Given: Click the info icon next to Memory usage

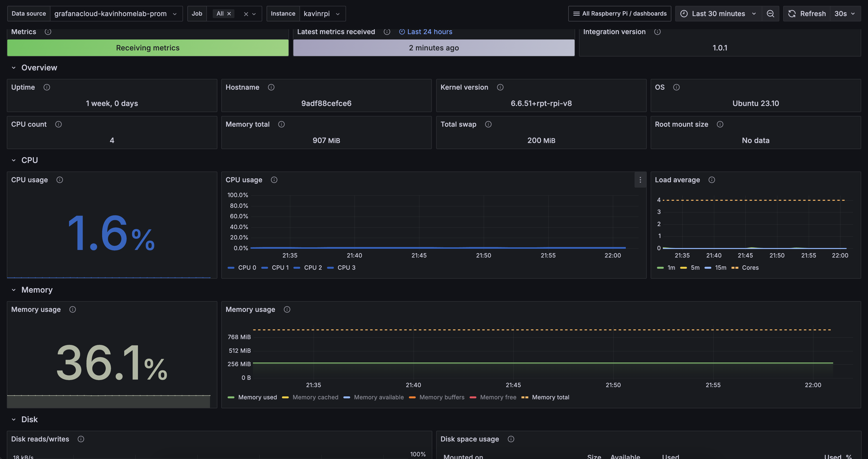Looking at the screenshot, I should [73, 309].
